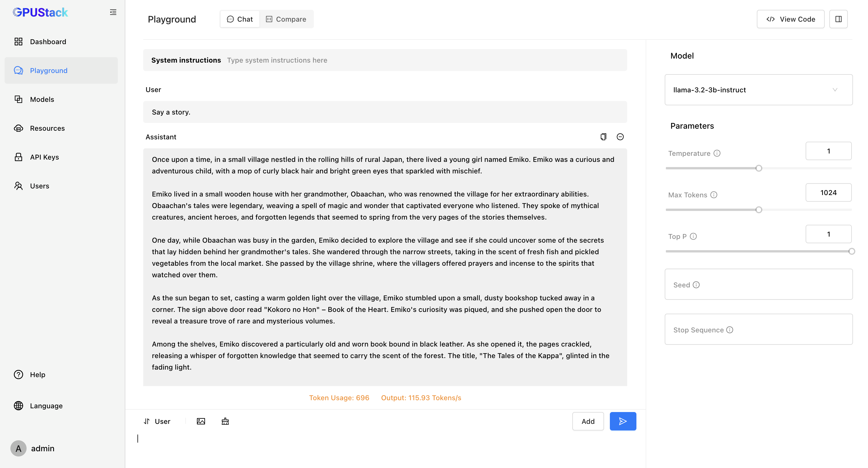Viewport: 868px width, 468px height.
Task: Switch to Compare tab
Action: click(x=286, y=19)
